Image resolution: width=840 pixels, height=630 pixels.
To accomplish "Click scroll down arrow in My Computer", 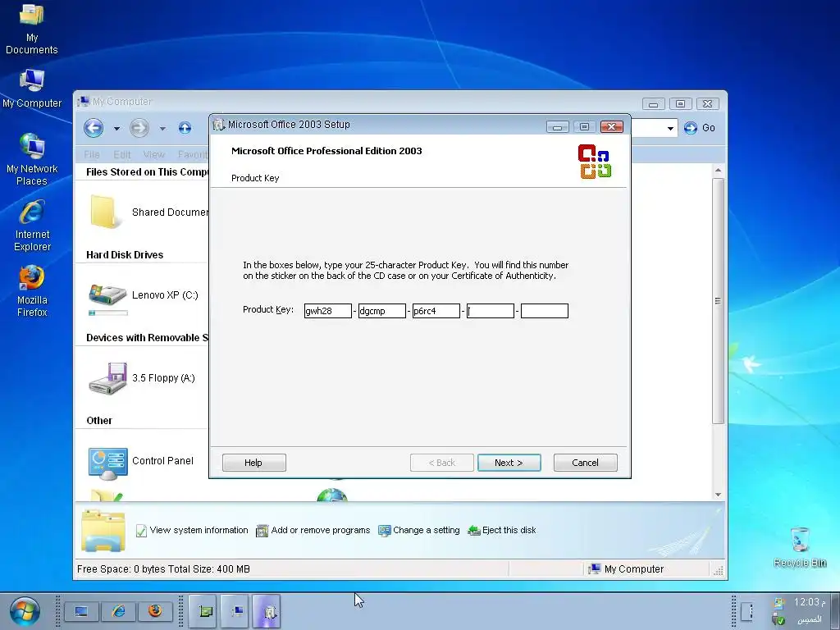I will click(718, 495).
